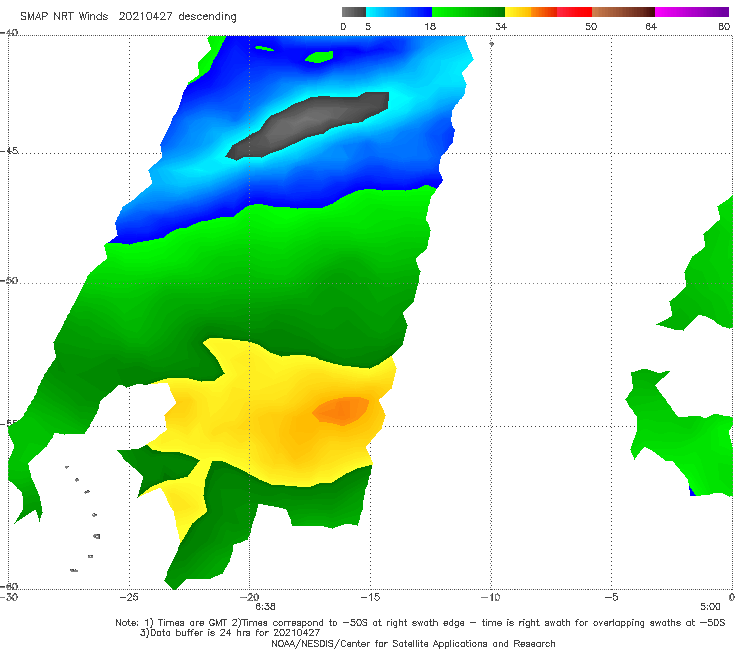740x650 pixels.
Task: Click the longitude label '-5'
Action: point(611,597)
